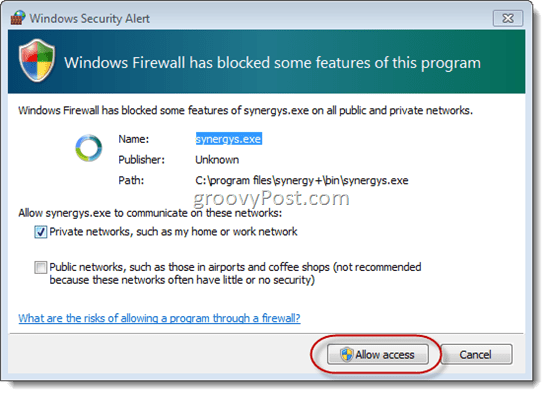Click the Name label

[x=134, y=139]
